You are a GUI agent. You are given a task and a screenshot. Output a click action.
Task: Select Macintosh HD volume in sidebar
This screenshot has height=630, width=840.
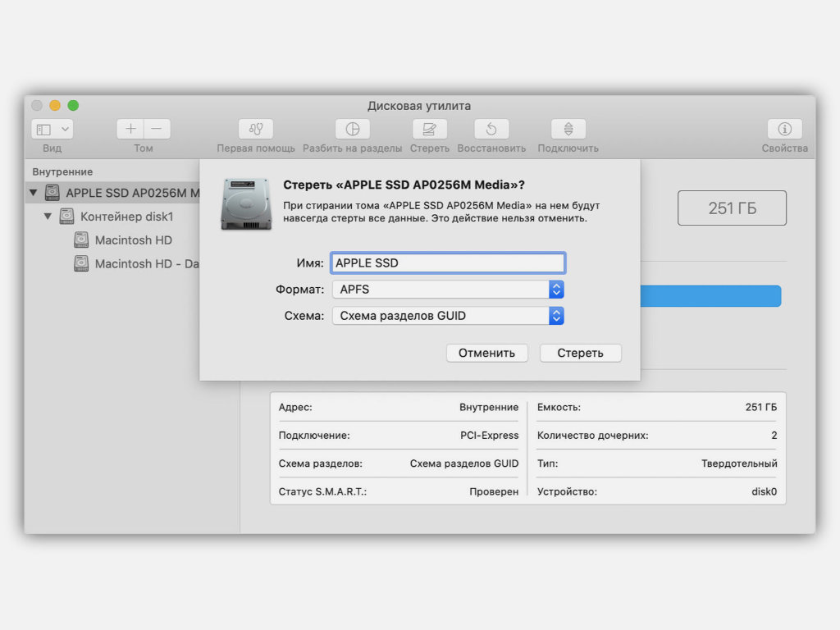(x=133, y=240)
